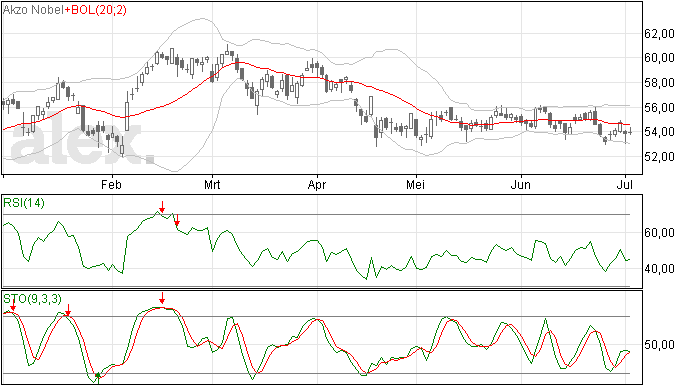Click the 40,00 RSI axis label
Screen dimensions: 690x387
(x=659, y=269)
